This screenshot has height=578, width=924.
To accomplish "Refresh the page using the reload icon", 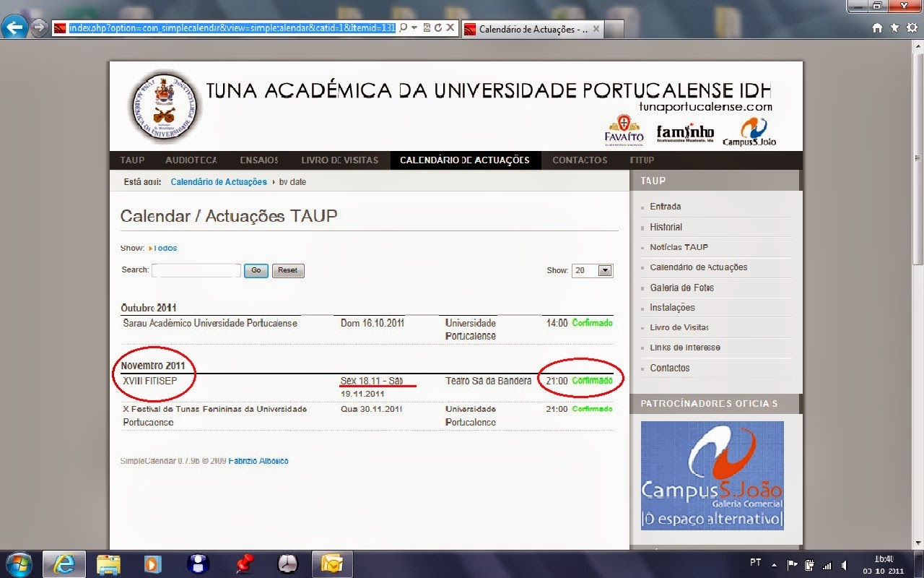I will click(x=437, y=28).
